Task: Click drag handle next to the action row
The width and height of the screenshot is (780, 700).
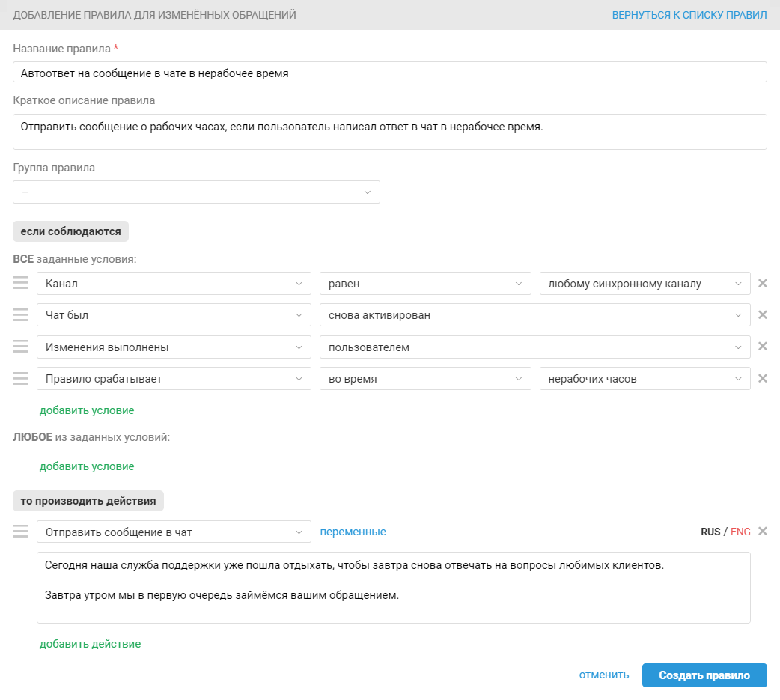Action: (x=20, y=532)
